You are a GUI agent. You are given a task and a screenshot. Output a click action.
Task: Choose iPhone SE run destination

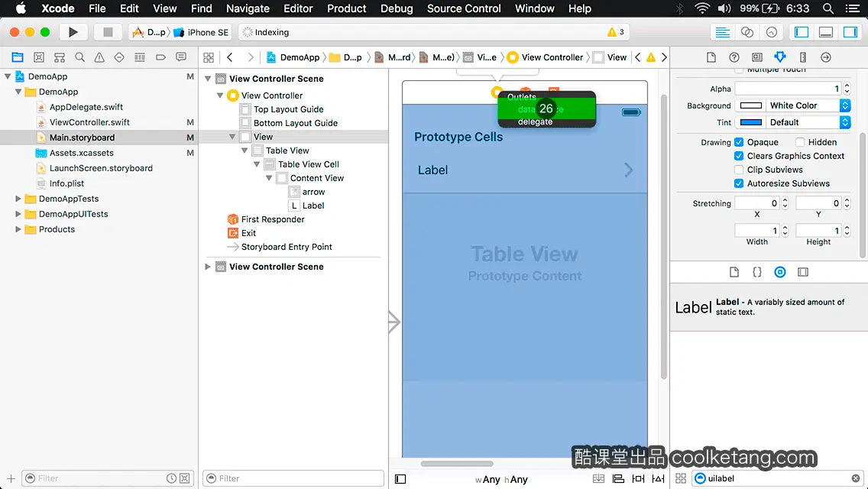click(202, 32)
